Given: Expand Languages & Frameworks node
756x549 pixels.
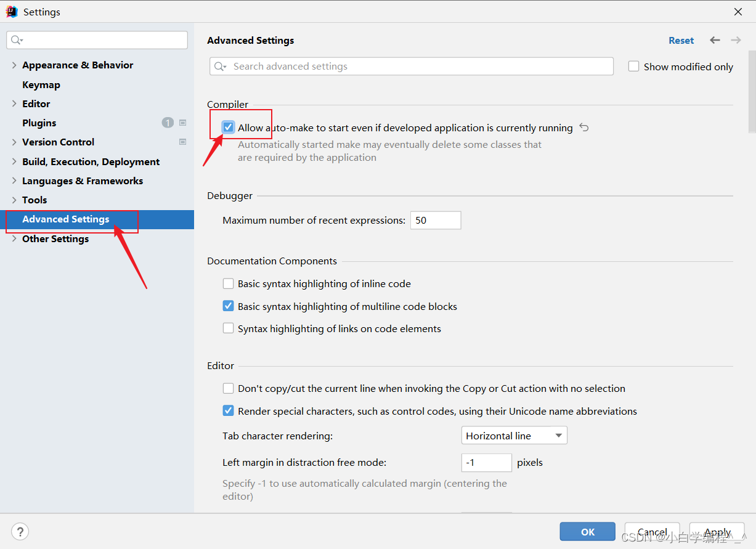Looking at the screenshot, I should click(x=14, y=181).
